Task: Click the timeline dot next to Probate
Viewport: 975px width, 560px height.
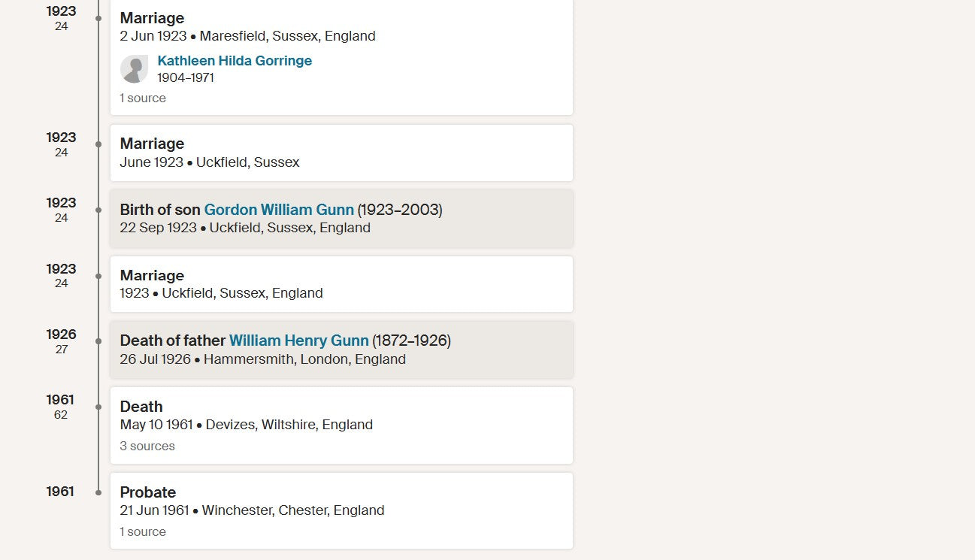Action: pos(98,492)
